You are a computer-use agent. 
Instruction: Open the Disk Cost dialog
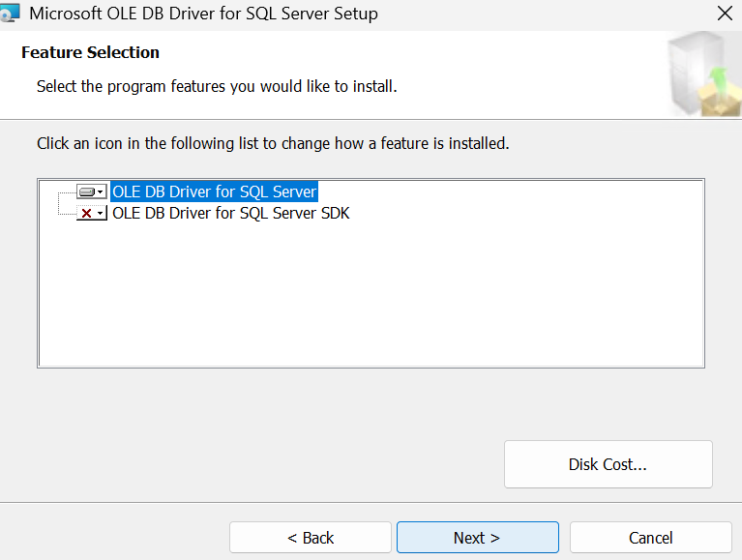click(x=608, y=464)
